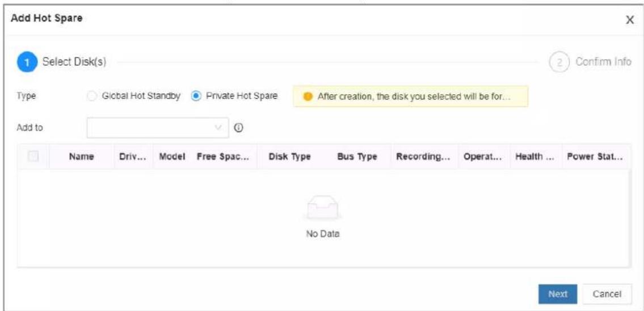
Task: Click the Model column header
Action: (x=172, y=157)
